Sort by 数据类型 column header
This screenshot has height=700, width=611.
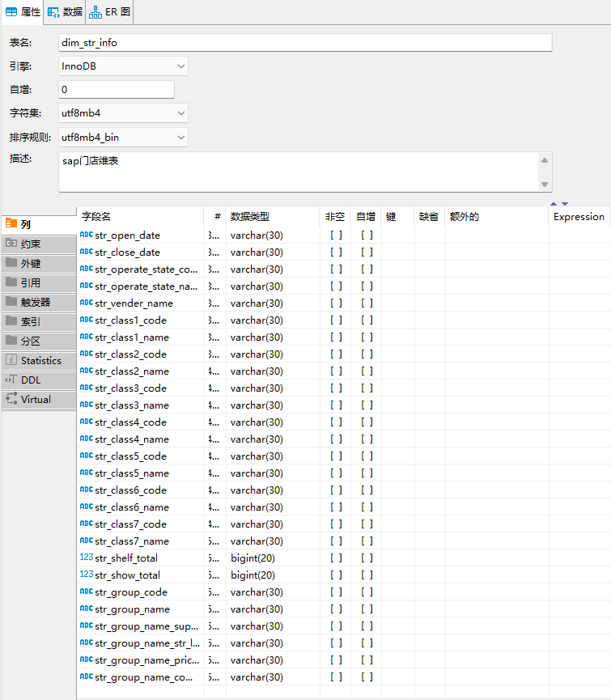(273, 217)
